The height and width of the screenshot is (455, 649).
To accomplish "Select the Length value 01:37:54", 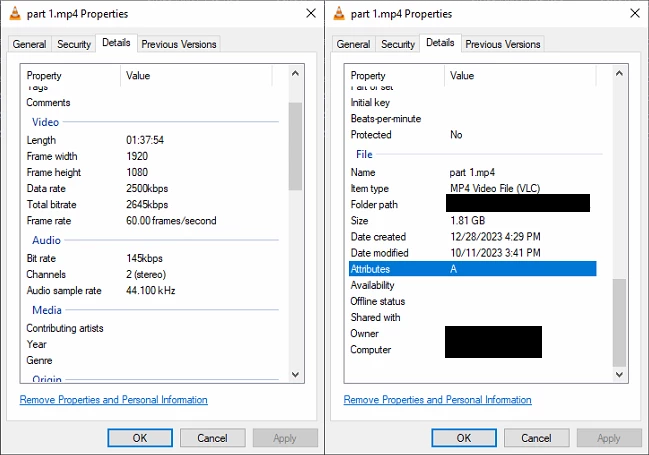I will 145,140.
